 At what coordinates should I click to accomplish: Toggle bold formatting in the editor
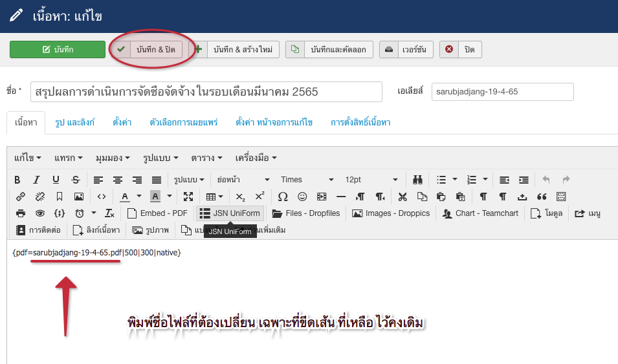(17, 180)
